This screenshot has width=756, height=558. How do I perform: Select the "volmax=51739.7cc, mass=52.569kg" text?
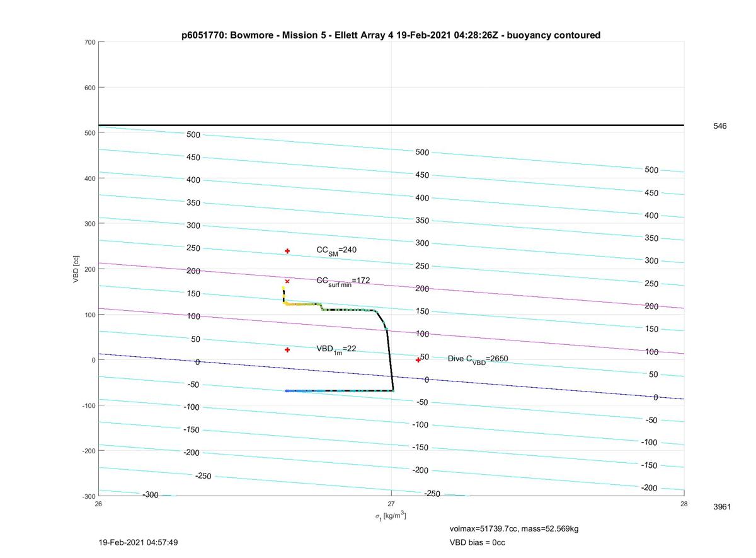pos(513,528)
